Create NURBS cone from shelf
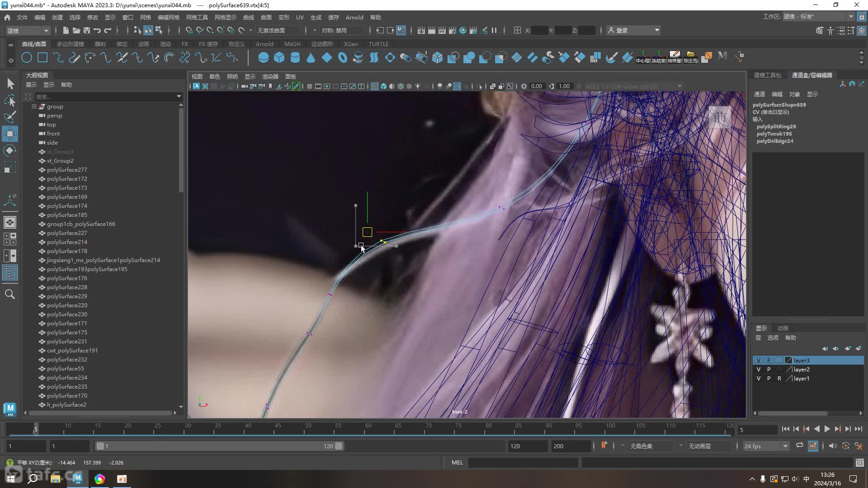Screen dimensions: 868x488 tap(311, 57)
